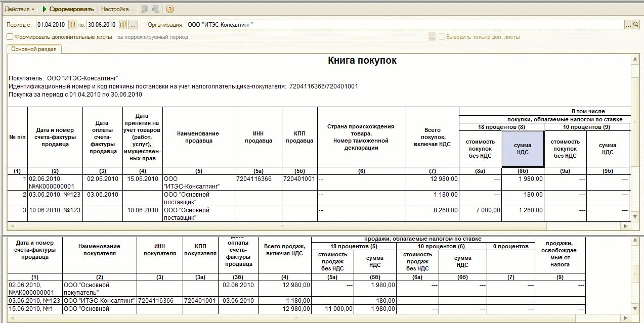The image size is (644, 323).
Task: Open calendar for end date 30.06.2010
Action: pyautogui.click(x=123, y=24)
